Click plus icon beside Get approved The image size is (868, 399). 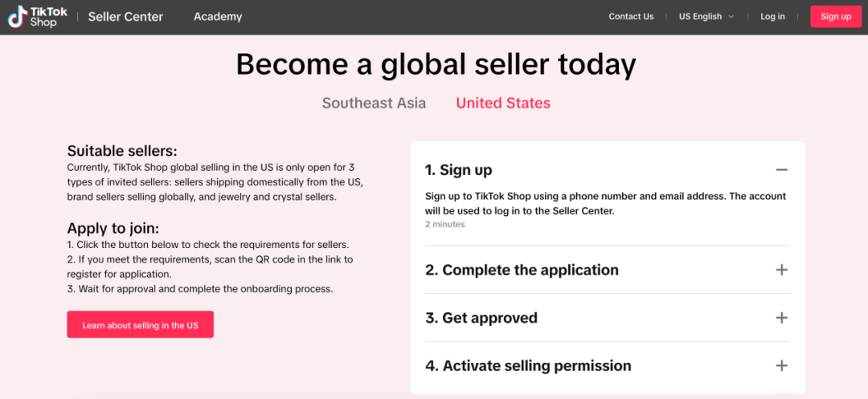point(781,318)
